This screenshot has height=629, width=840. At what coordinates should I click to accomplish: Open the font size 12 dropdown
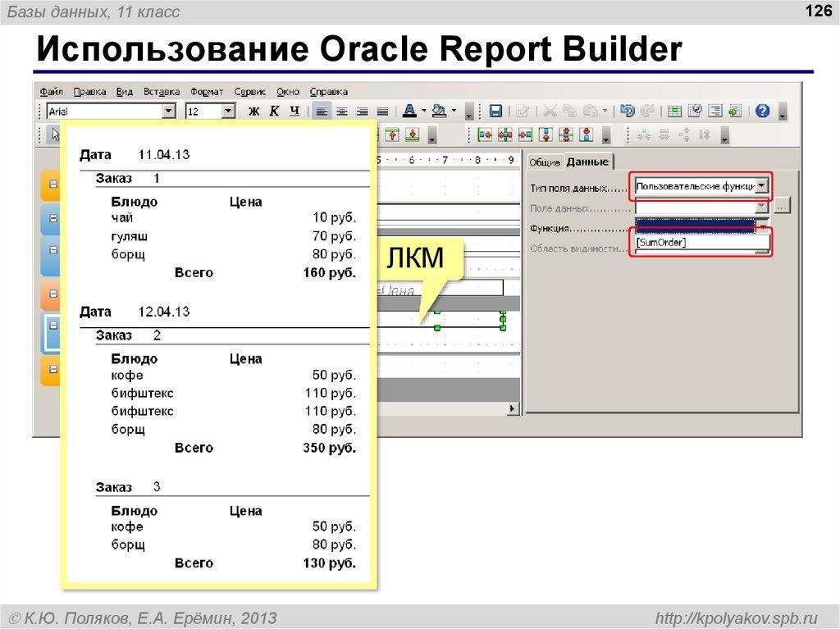tap(228, 111)
